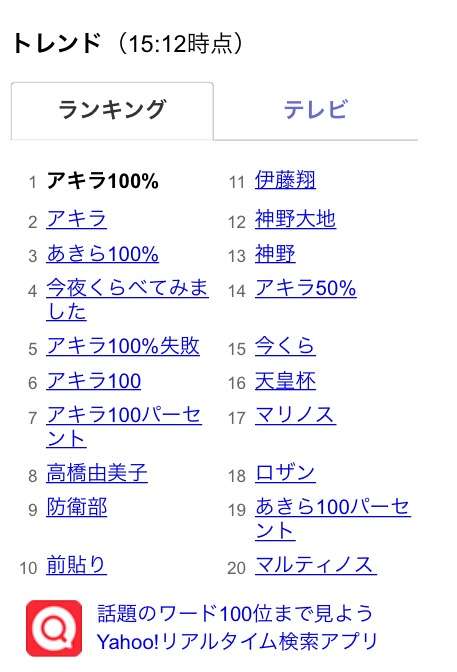The width and height of the screenshot is (457, 672).
Task: Open the 話題のワード100位まで見よう link
Action: click(x=235, y=613)
